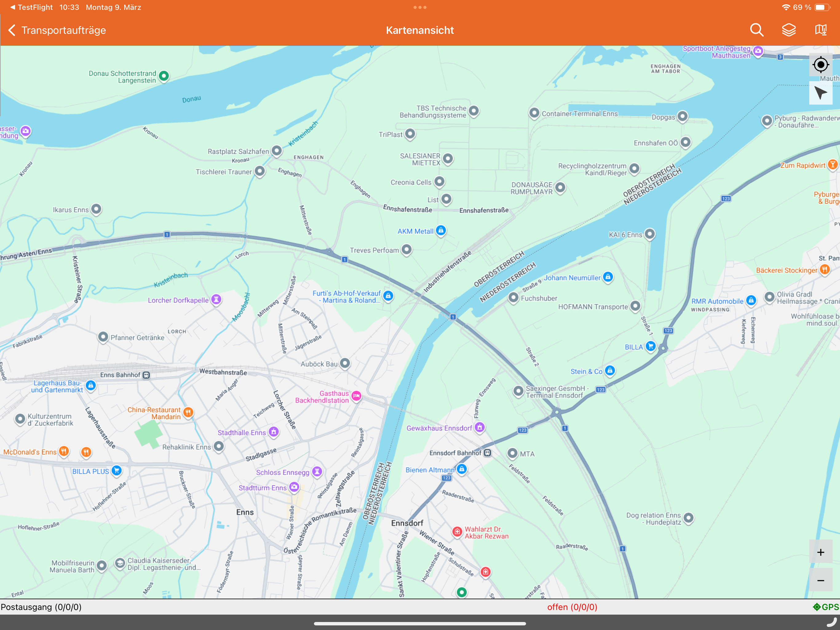Select Lagerhaus Bau- und Gartenmarkt pin
This screenshot has width=840, height=630.
(x=90, y=386)
